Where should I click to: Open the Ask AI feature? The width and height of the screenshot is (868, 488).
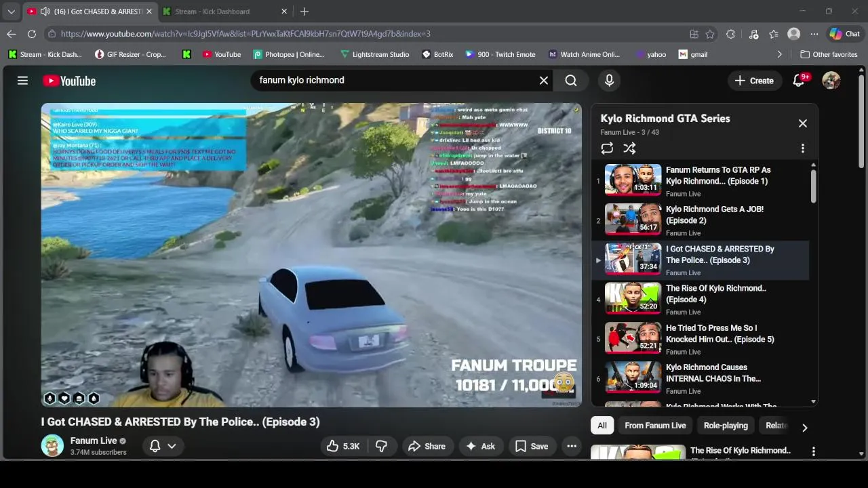pos(480,446)
